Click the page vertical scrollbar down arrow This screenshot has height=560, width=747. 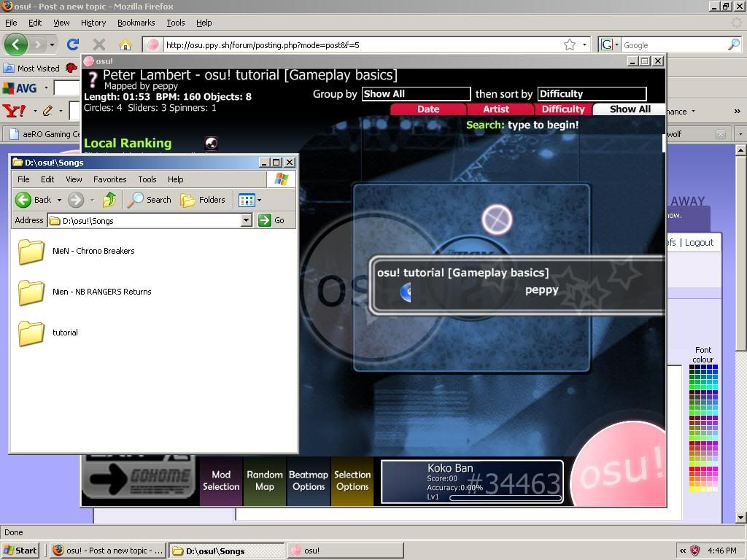[741, 517]
